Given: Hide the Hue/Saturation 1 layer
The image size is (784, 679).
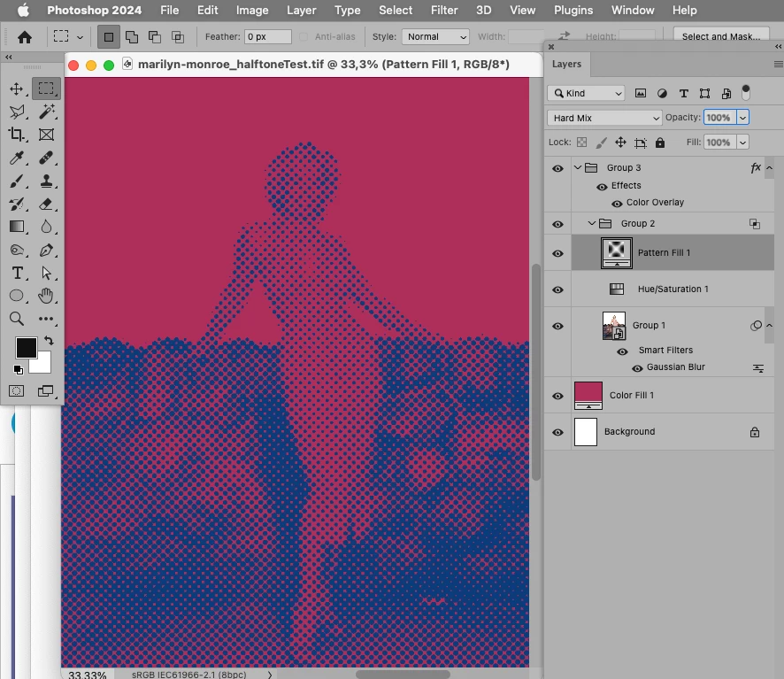Looking at the screenshot, I should (x=558, y=289).
